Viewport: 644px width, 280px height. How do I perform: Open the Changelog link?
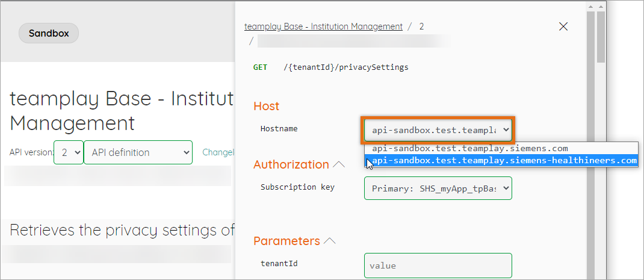coord(218,152)
